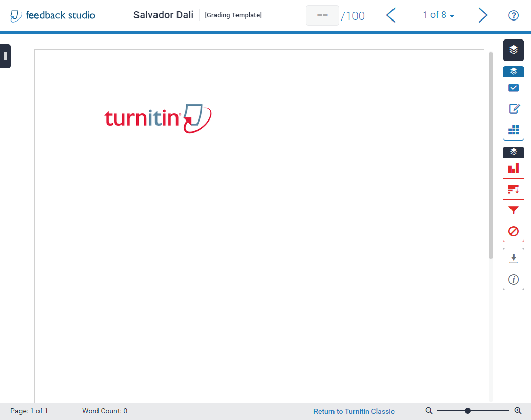Open the QuickMarks checkmark panel
This screenshot has width=531, height=420.
point(514,88)
